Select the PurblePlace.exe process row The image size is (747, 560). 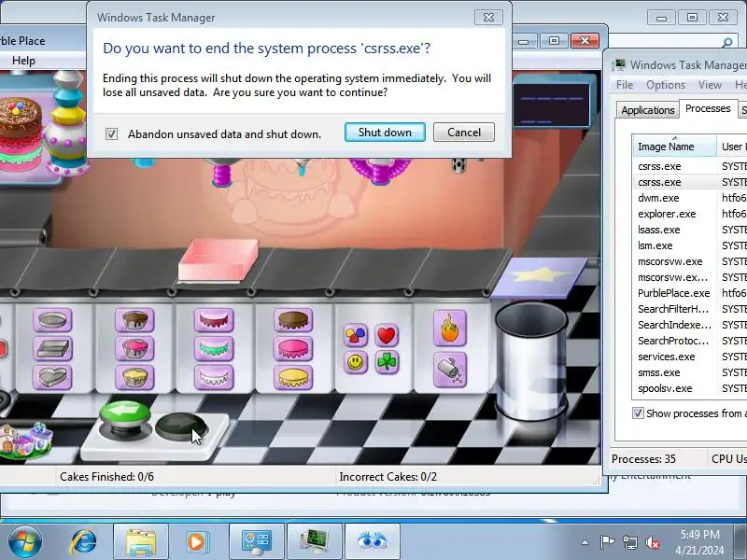pyautogui.click(x=690, y=293)
